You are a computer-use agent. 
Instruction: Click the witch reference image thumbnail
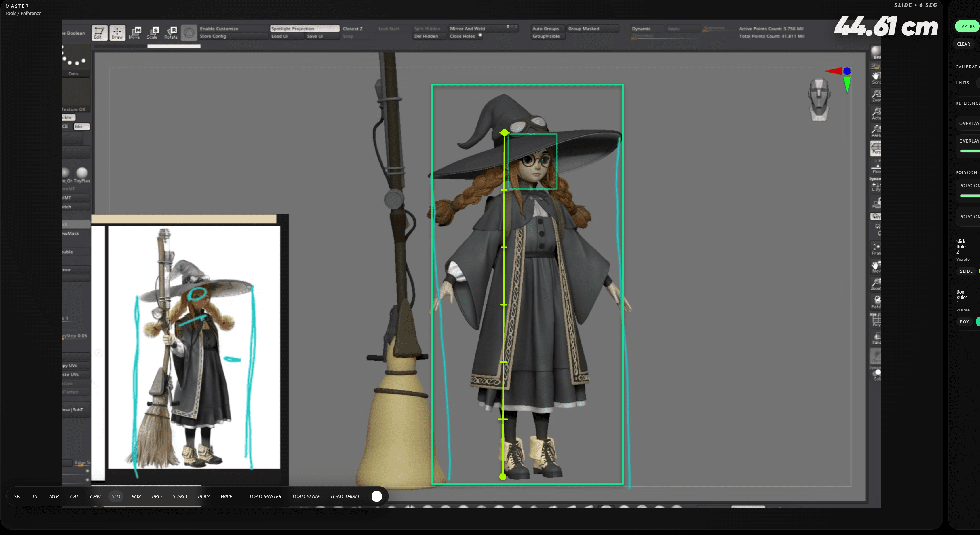pos(194,347)
